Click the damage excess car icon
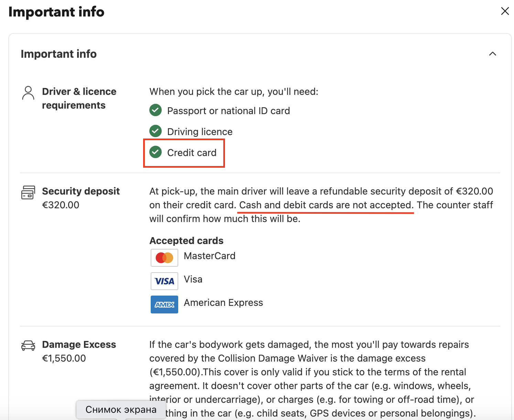The height and width of the screenshot is (420, 514). 28,345
